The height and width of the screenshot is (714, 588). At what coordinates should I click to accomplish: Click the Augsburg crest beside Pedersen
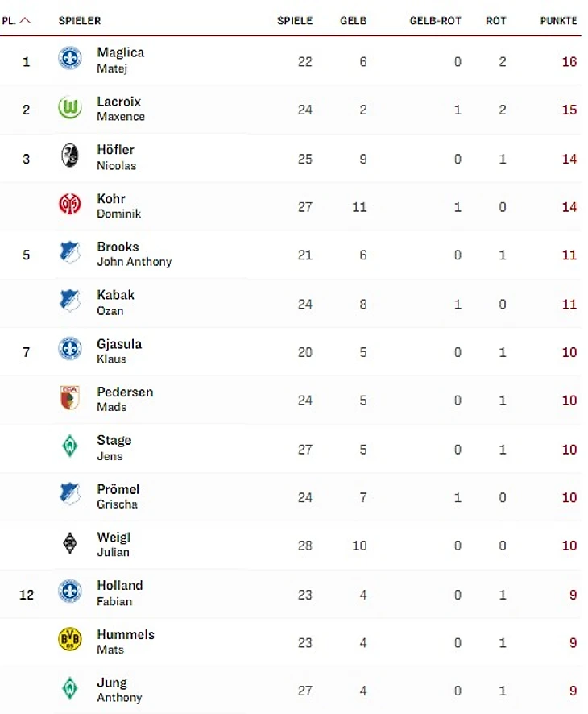[x=70, y=398]
